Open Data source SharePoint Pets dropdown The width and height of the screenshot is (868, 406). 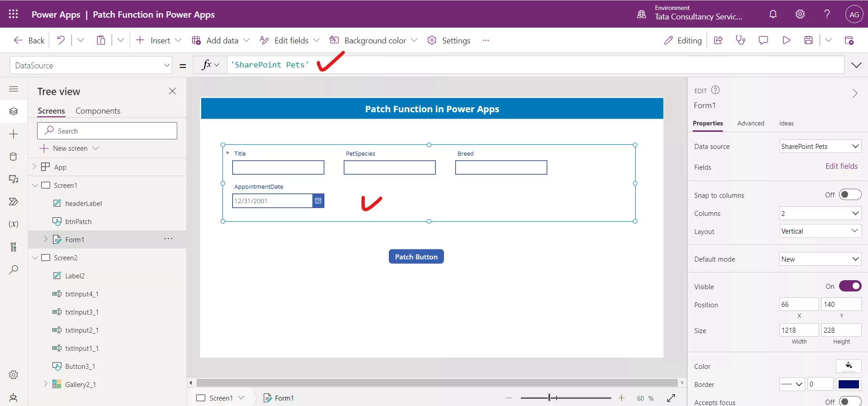tap(820, 146)
